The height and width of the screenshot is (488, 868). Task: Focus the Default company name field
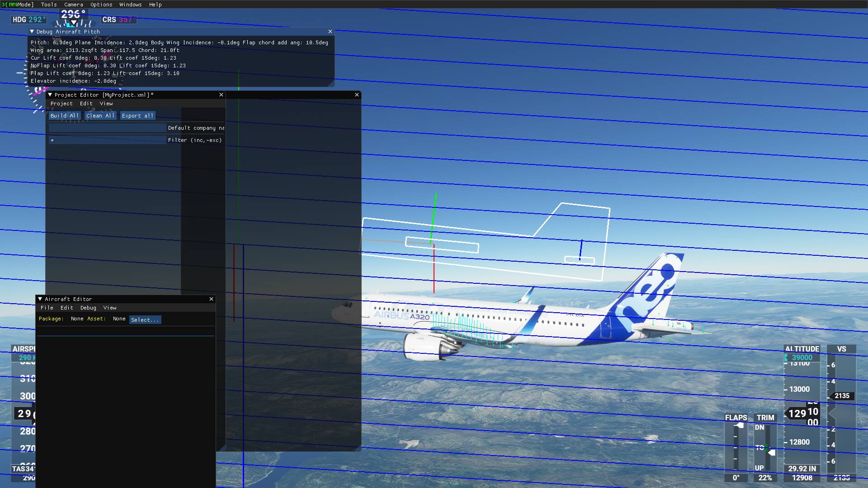(x=107, y=128)
